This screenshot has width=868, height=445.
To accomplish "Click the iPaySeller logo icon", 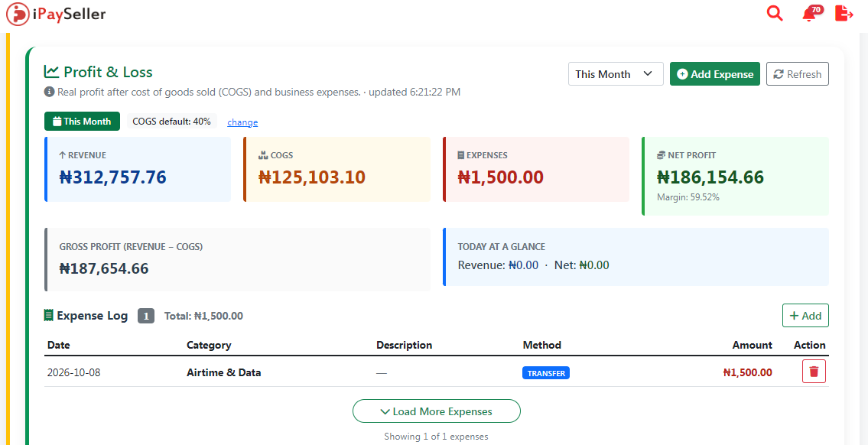I will [17, 14].
